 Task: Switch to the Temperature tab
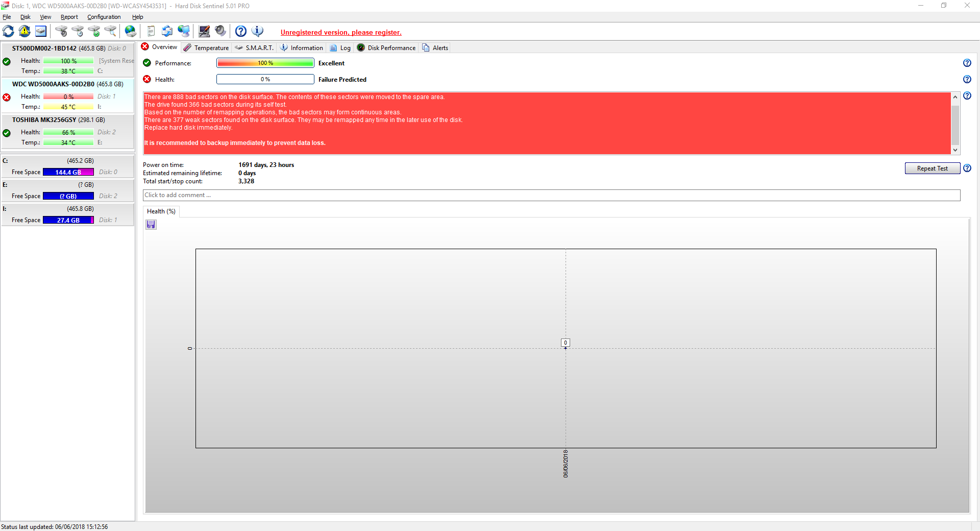pos(206,48)
